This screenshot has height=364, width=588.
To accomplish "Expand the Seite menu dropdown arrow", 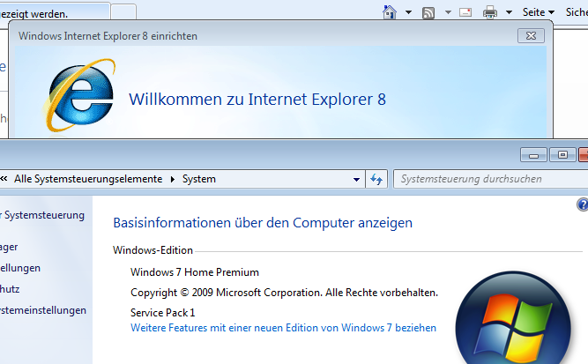I will point(551,12).
